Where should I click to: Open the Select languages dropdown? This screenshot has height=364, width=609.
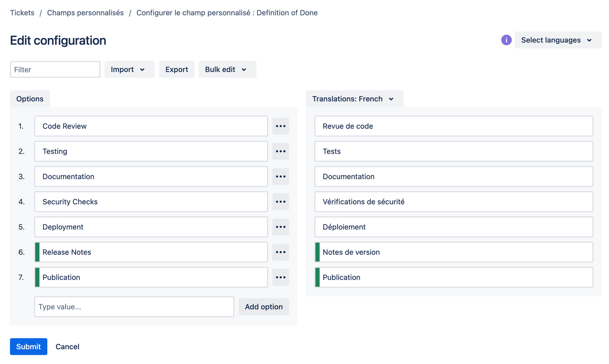click(x=558, y=40)
